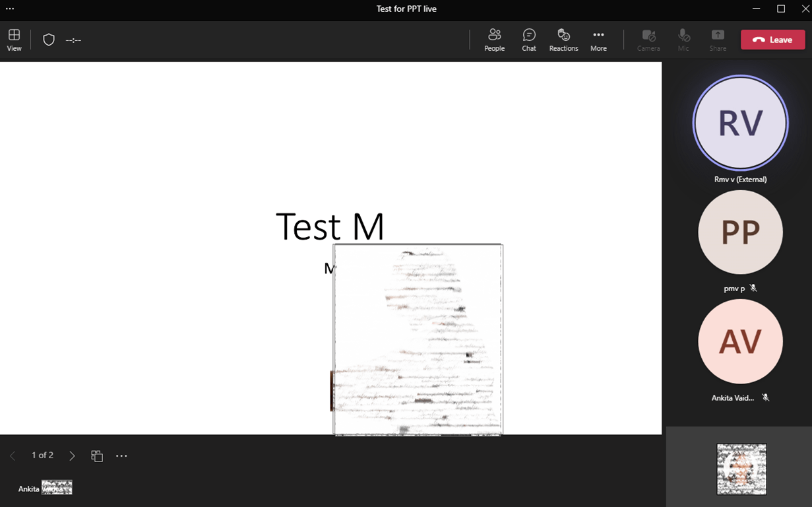This screenshot has width=812, height=507.
Task: Click the shield security icon
Action: 49,40
